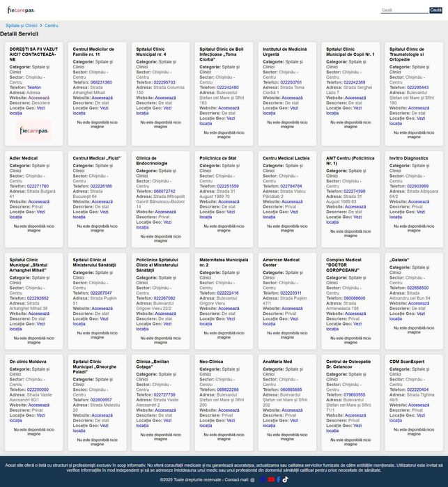Open Neo-Clinica website Accesează link

click(229, 410)
